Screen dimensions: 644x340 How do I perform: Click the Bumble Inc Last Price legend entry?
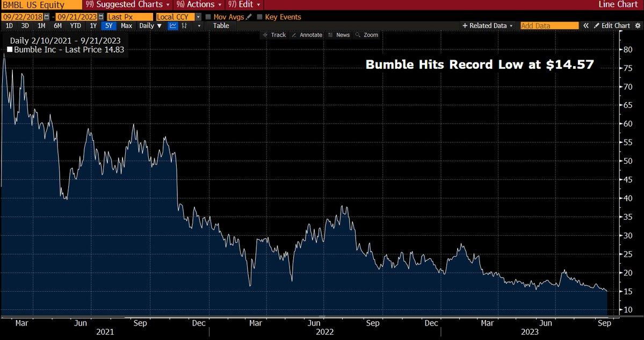(69, 50)
